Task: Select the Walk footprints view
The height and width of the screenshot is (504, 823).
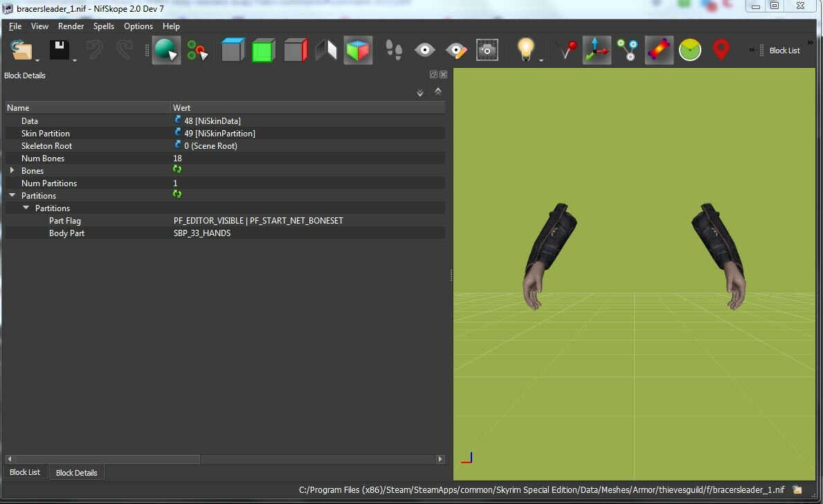Action: pyautogui.click(x=394, y=51)
